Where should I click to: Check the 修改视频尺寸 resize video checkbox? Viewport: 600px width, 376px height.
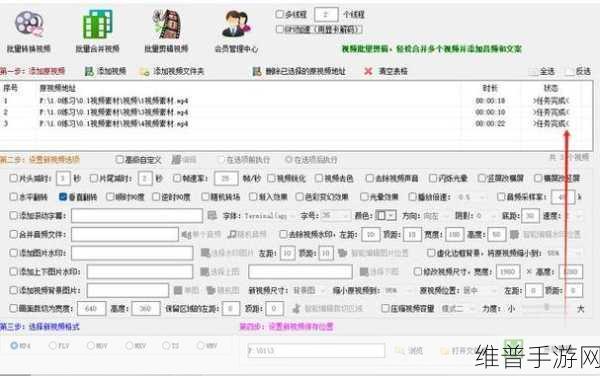(417, 272)
